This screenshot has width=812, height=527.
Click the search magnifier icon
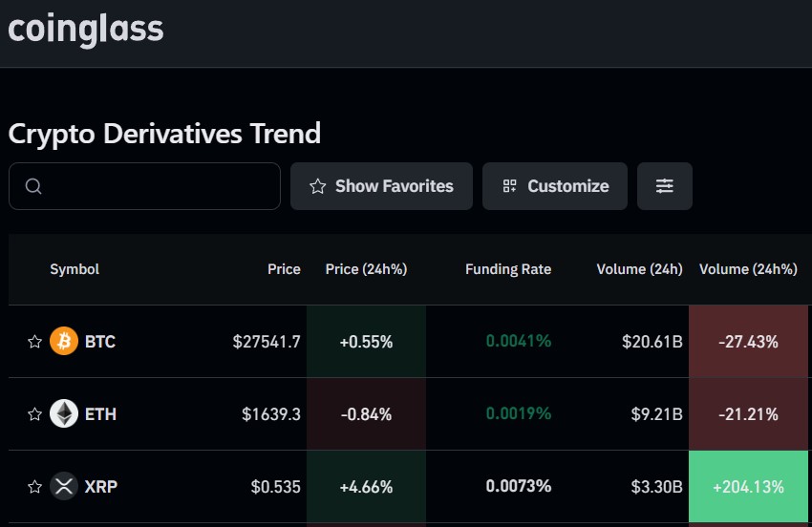pos(33,186)
